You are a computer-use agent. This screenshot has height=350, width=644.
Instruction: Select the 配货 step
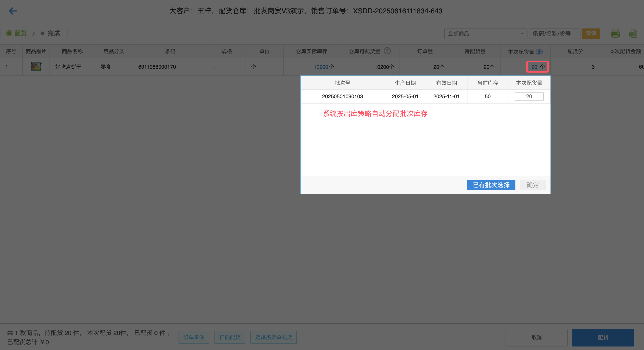(16, 33)
